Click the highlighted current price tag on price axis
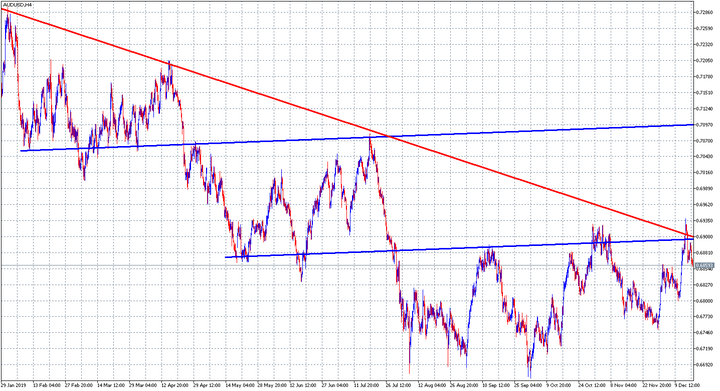Image resolution: width=720 pixels, height=391 pixels. [704, 266]
